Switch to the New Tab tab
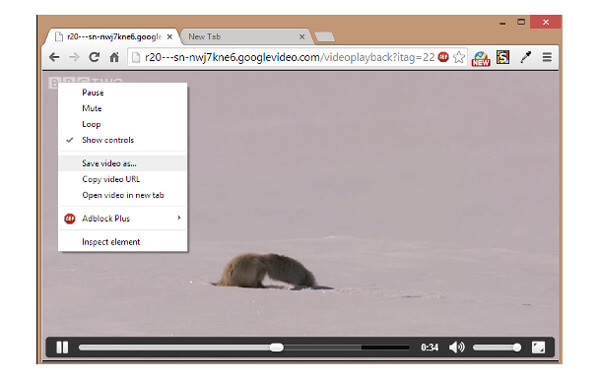This screenshot has height=380, width=600. click(246, 37)
